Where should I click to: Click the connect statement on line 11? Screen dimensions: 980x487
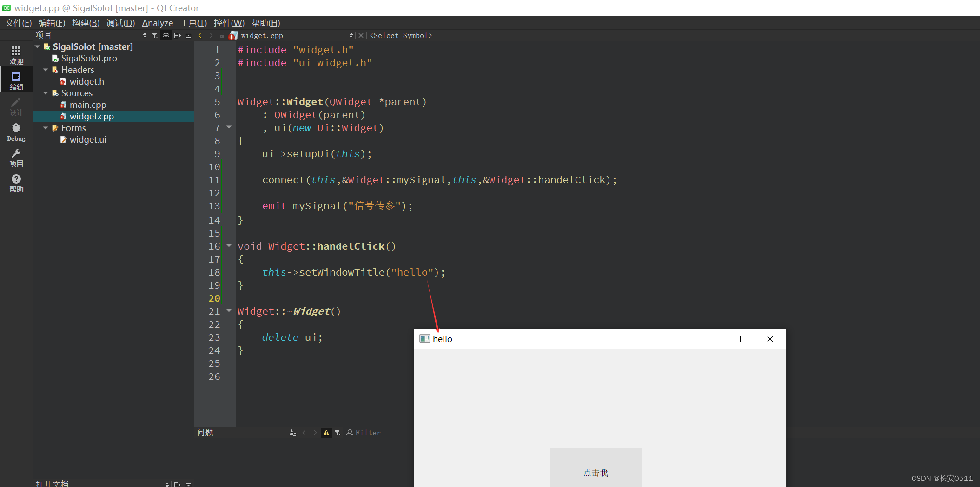439,180
